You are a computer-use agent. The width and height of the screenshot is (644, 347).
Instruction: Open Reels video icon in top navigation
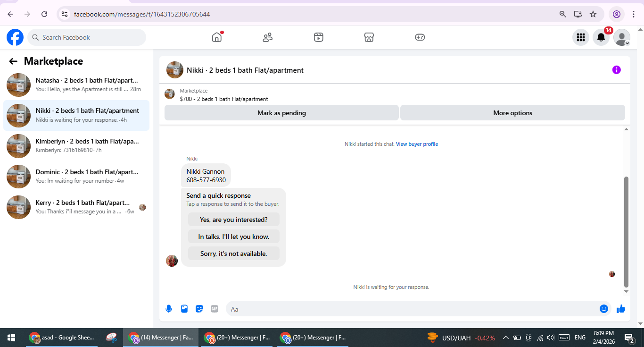coord(319,37)
